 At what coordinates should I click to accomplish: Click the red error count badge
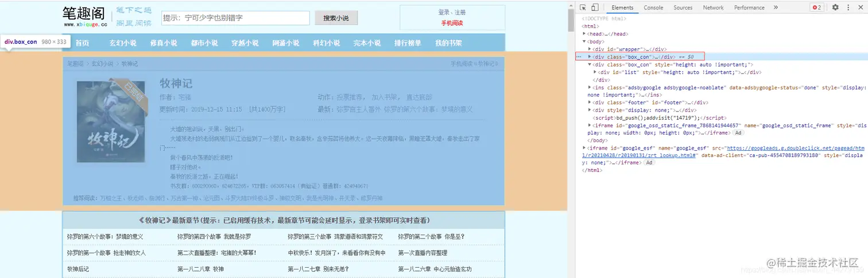(816, 7)
